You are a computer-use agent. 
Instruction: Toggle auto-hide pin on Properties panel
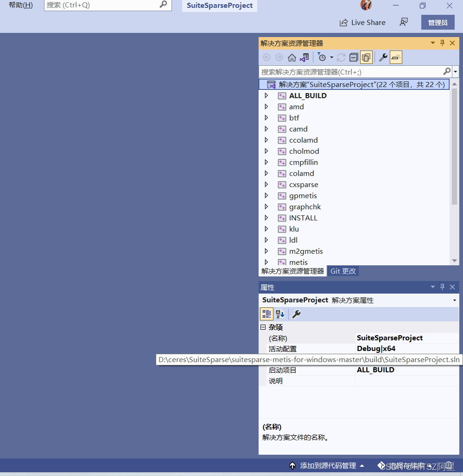(442, 287)
